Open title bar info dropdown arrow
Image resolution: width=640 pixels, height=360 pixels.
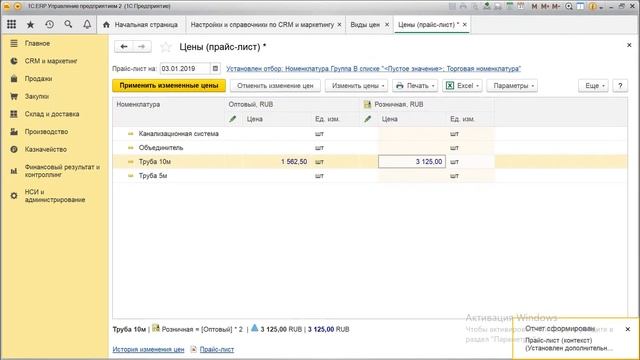point(601,7)
